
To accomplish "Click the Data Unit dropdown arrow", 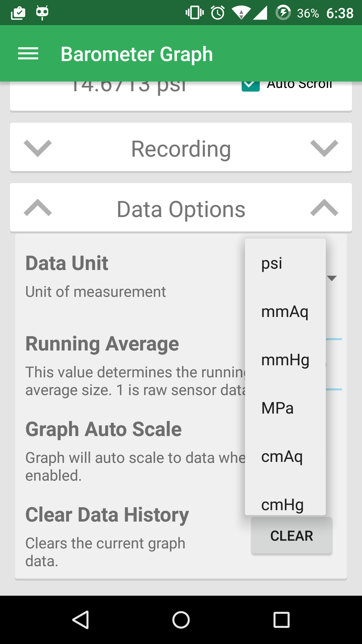I will 332,278.
